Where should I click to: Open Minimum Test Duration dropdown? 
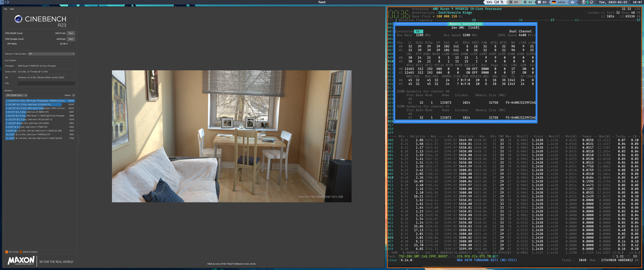(x=51, y=54)
